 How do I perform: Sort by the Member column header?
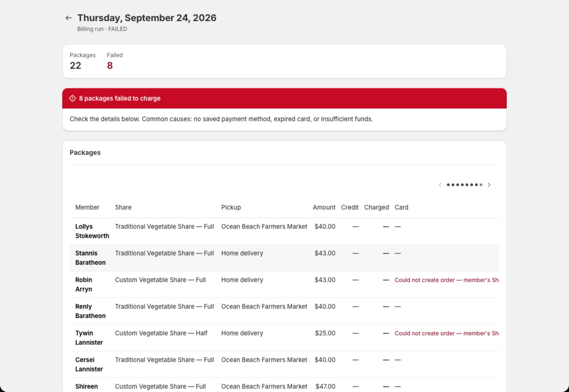(x=87, y=207)
